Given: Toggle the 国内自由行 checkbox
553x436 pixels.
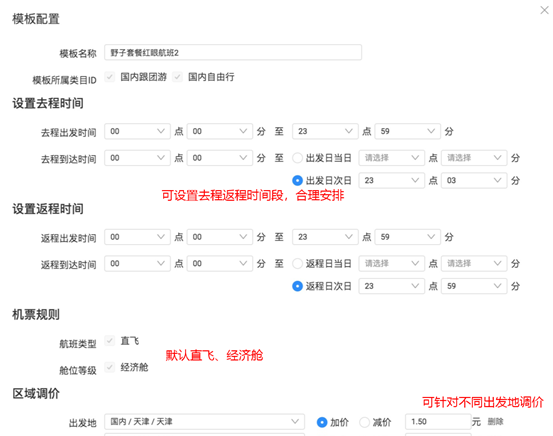Looking at the screenshot, I should pos(177,77).
